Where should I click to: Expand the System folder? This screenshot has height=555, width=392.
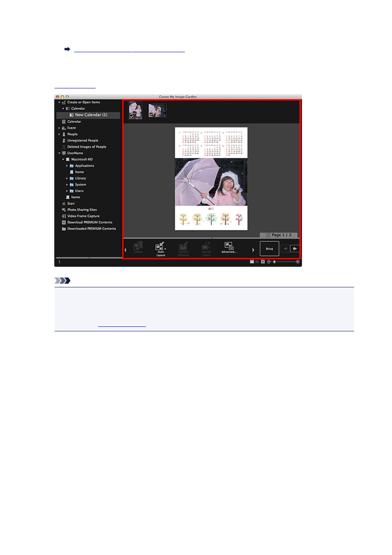67,185
